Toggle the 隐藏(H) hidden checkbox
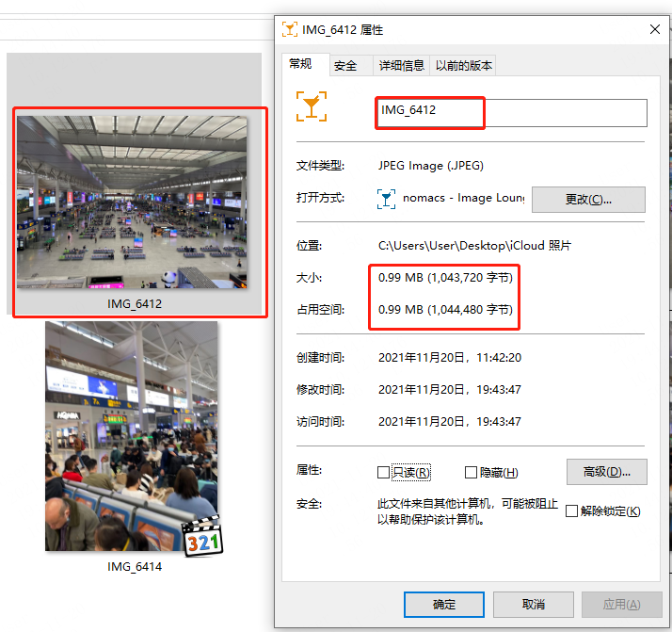672x632 pixels. (x=471, y=473)
